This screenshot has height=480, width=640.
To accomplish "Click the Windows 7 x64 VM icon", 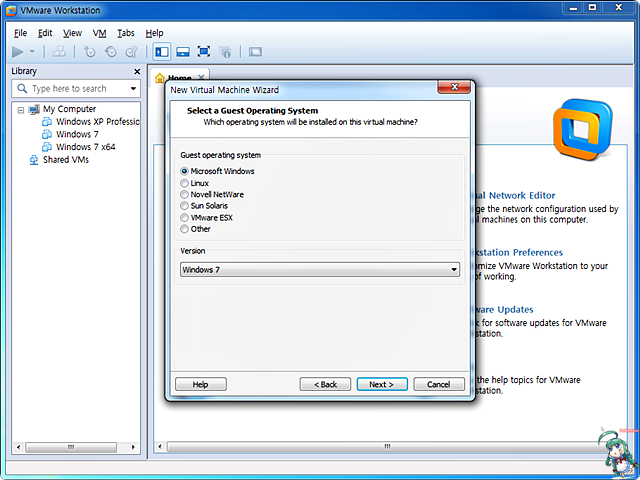I will 47,147.
